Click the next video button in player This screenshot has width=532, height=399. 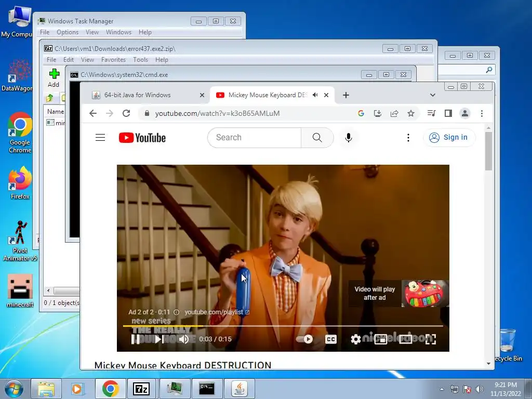pos(159,339)
